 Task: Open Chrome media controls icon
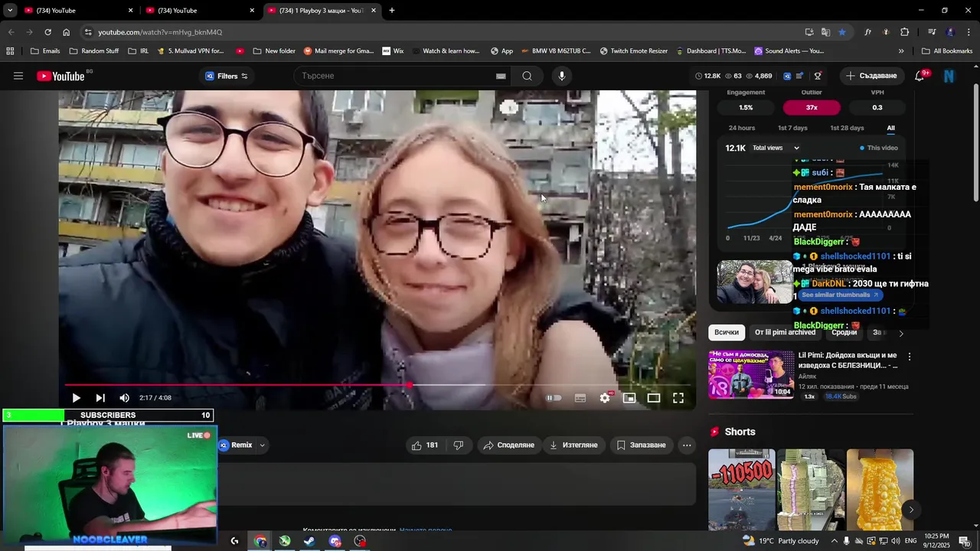click(932, 32)
